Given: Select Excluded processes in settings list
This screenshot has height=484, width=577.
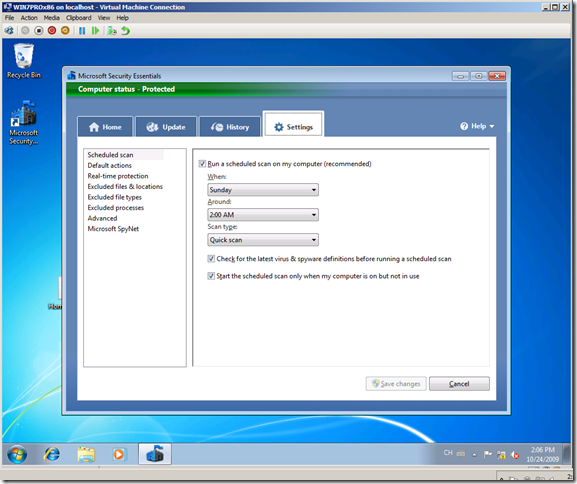Looking at the screenshot, I should (116, 208).
